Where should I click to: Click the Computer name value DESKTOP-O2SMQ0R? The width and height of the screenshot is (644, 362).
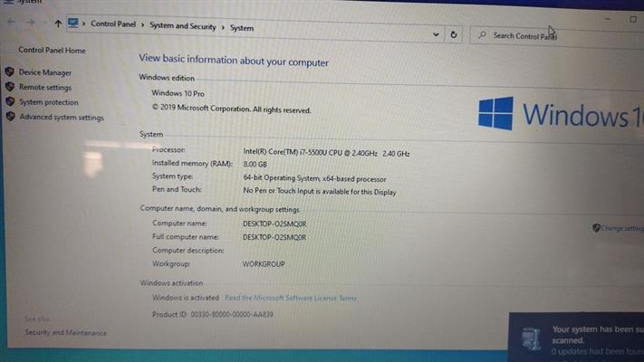click(x=274, y=224)
